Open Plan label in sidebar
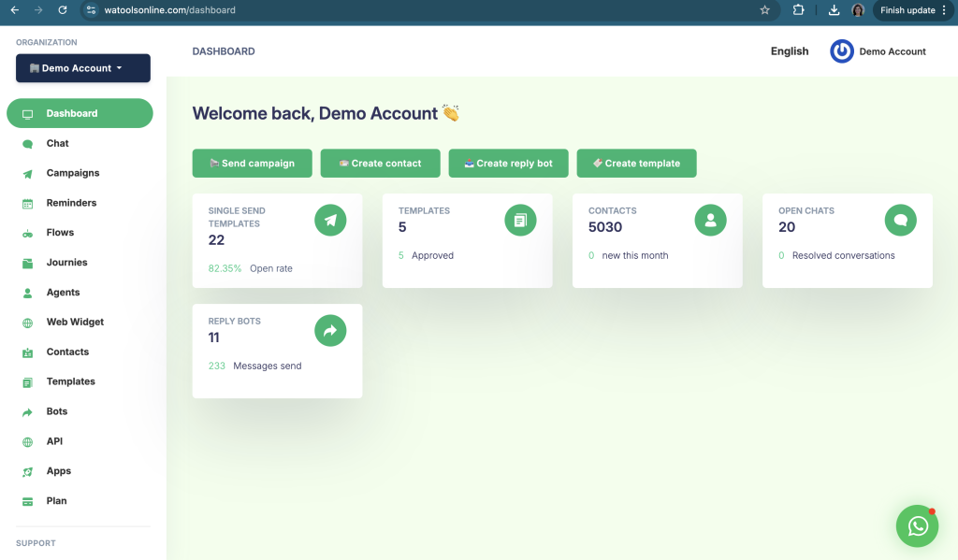Viewport: 958px width, 560px height. (x=56, y=501)
